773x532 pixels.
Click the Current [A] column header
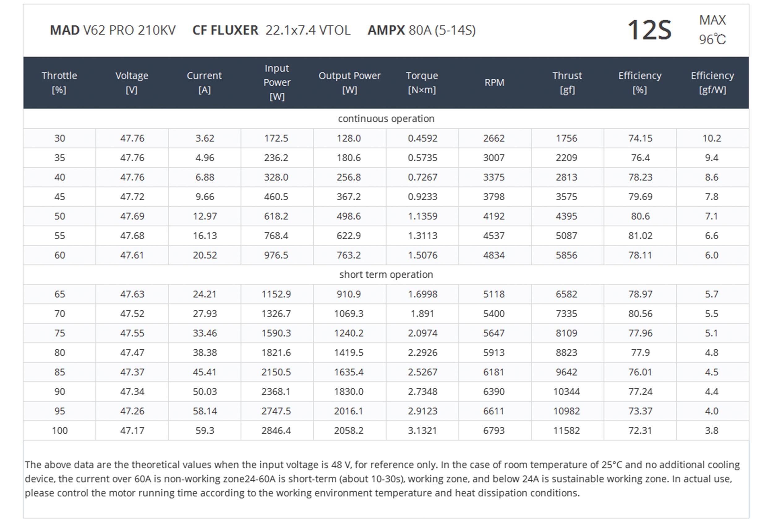204,83
